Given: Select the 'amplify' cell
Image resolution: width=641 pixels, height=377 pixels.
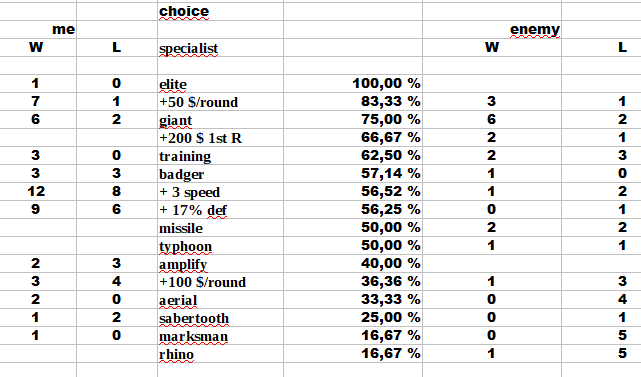Looking at the screenshot, I should [220, 263].
